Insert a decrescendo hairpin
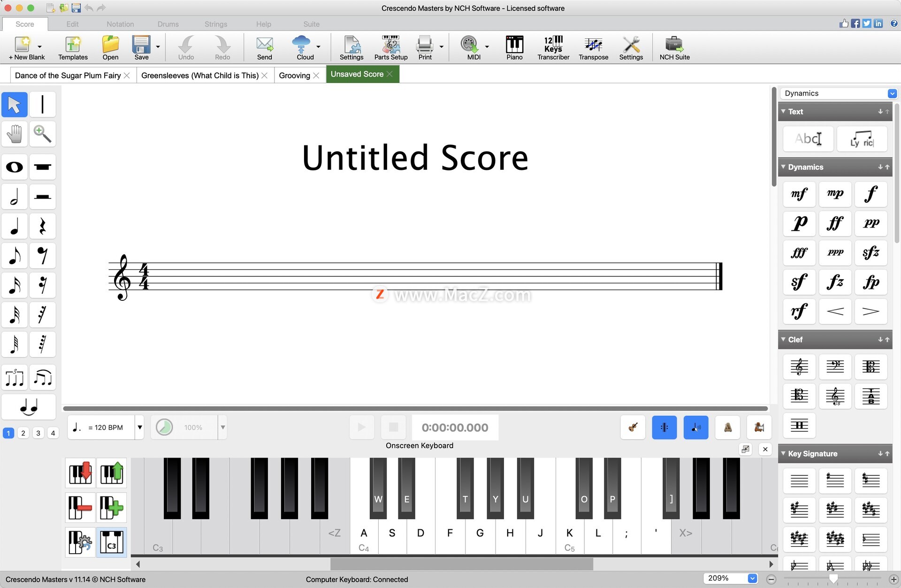Image resolution: width=901 pixels, height=588 pixels. coord(871,312)
